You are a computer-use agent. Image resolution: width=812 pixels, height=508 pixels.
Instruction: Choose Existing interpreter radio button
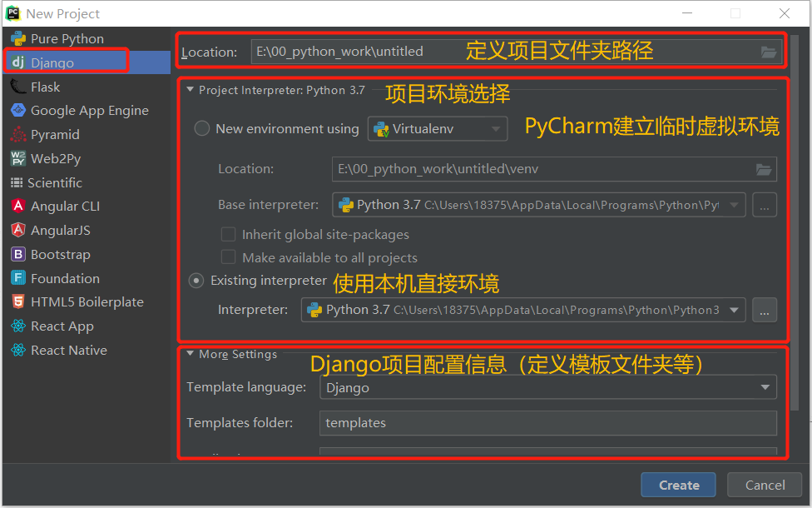tap(196, 281)
